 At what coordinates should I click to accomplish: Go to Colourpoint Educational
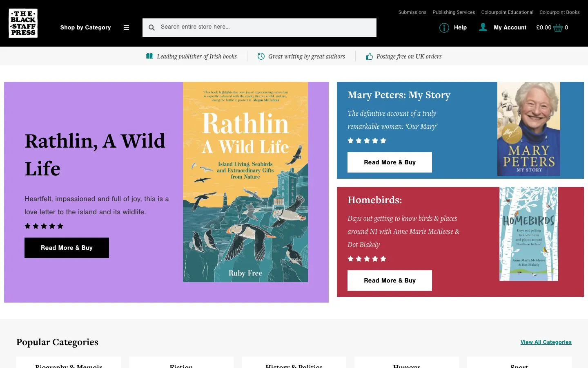[507, 12]
